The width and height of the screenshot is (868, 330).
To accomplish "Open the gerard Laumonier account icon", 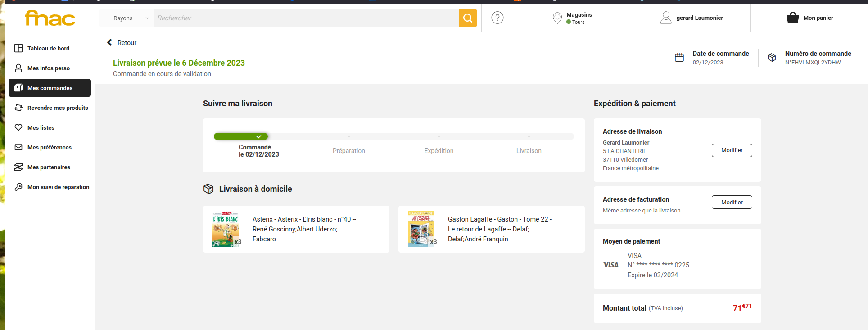I will [665, 18].
